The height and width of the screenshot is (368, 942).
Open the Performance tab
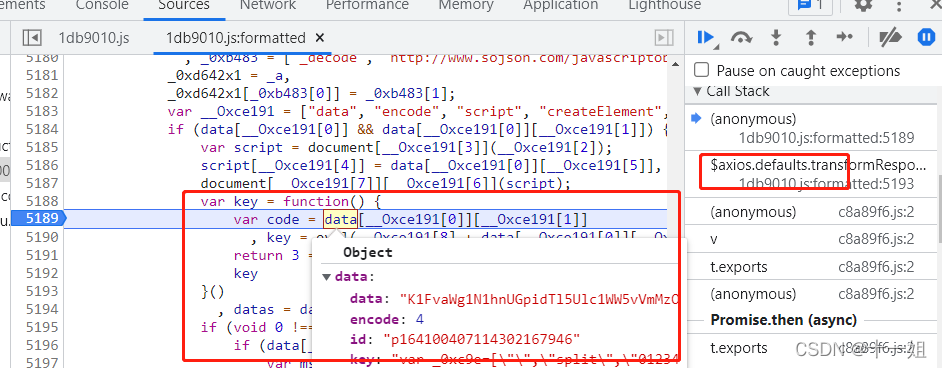click(368, 5)
